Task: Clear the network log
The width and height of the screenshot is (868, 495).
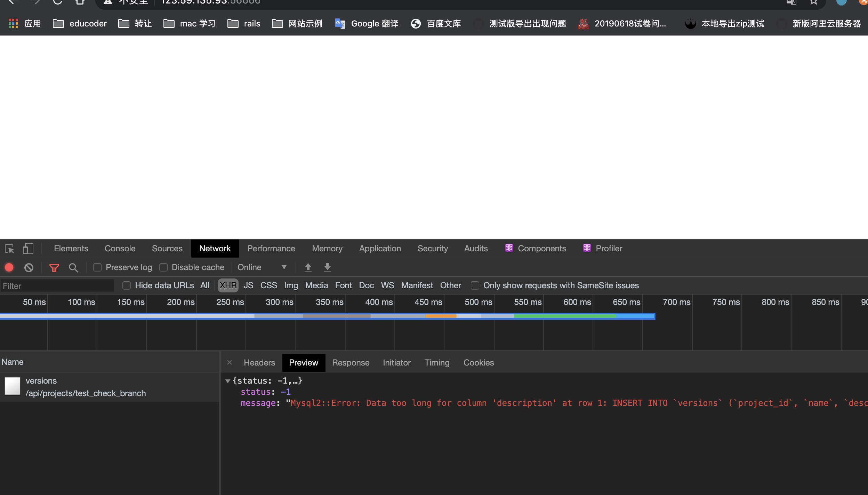Action: tap(29, 267)
